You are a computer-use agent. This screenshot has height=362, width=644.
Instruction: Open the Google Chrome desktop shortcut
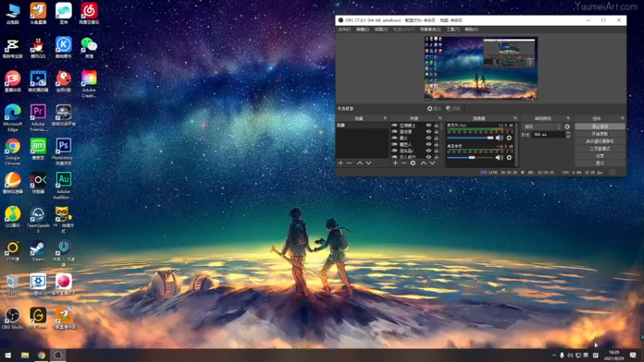point(13,151)
